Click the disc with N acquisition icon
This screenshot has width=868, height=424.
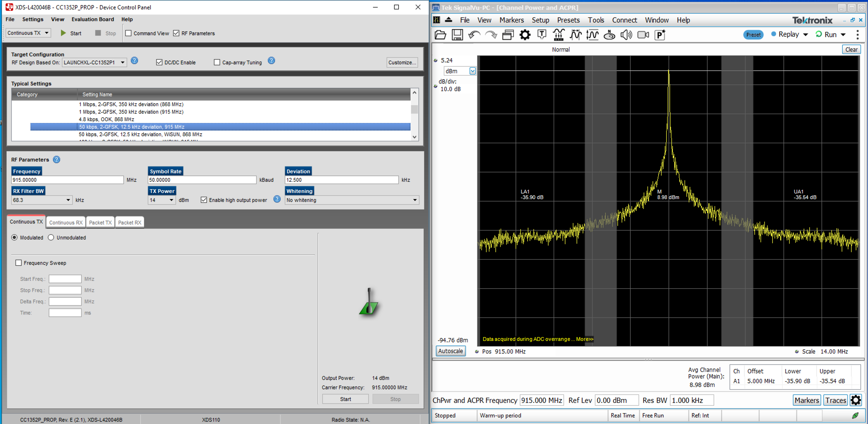tap(609, 35)
